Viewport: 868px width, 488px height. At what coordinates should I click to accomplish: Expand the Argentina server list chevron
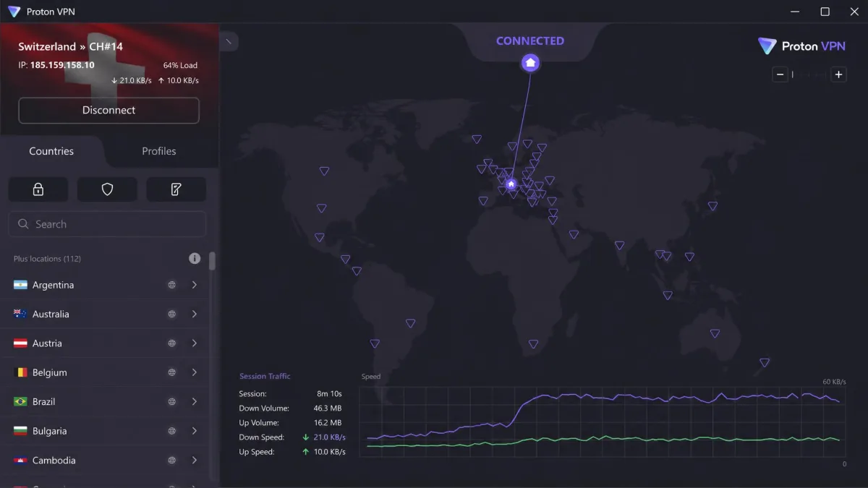pos(195,285)
